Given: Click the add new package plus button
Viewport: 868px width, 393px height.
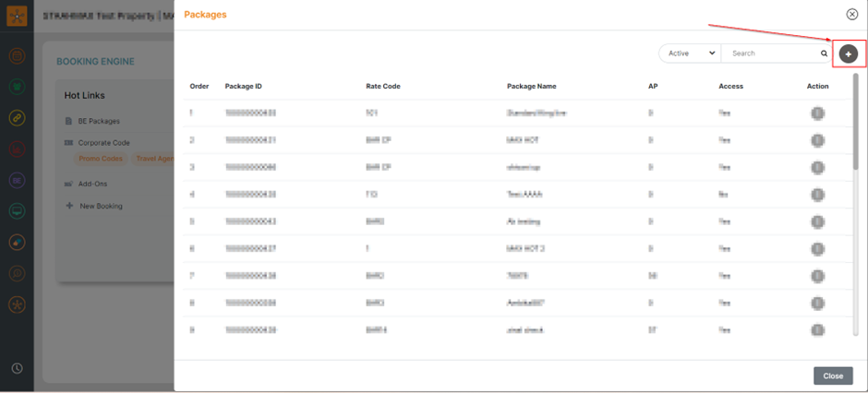Looking at the screenshot, I should pyautogui.click(x=848, y=54).
